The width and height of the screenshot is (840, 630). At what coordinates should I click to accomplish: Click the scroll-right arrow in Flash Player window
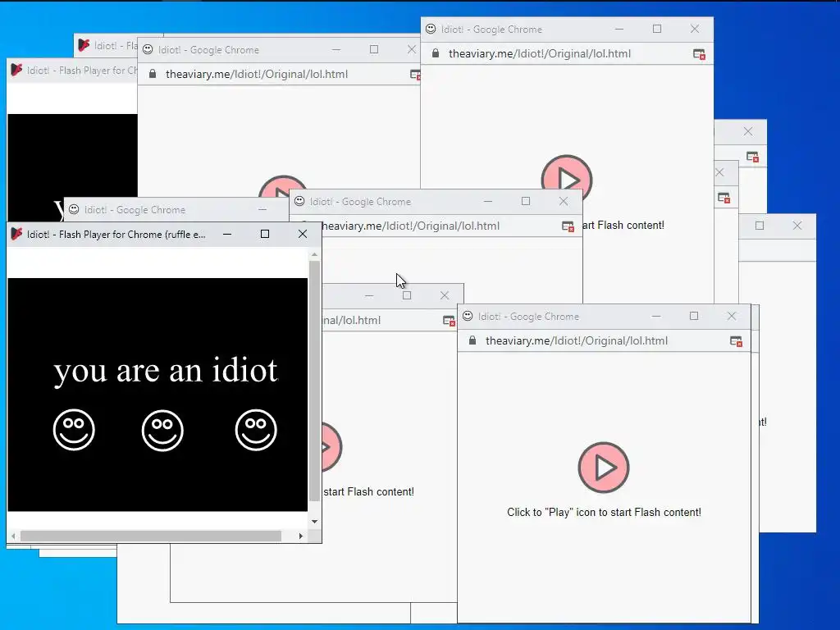(301, 536)
